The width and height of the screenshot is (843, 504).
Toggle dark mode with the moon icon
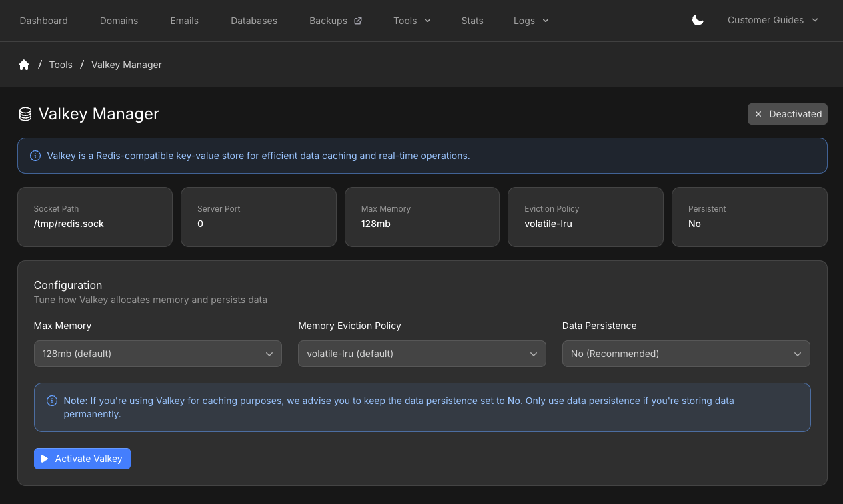[x=698, y=21]
